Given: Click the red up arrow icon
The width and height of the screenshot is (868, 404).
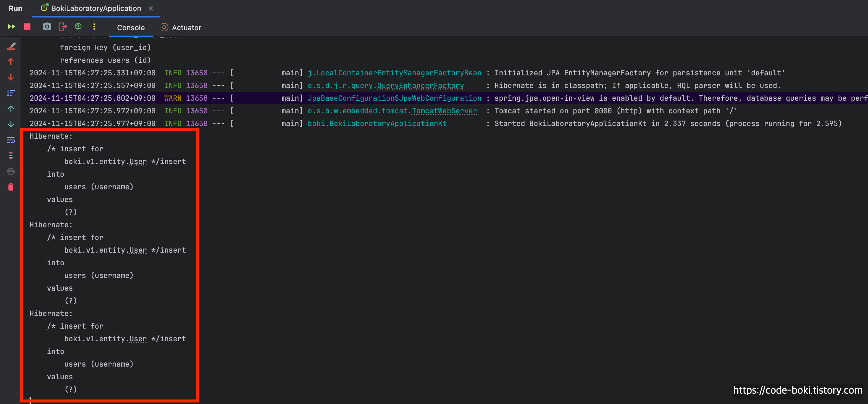Looking at the screenshot, I should pos(11,62).
